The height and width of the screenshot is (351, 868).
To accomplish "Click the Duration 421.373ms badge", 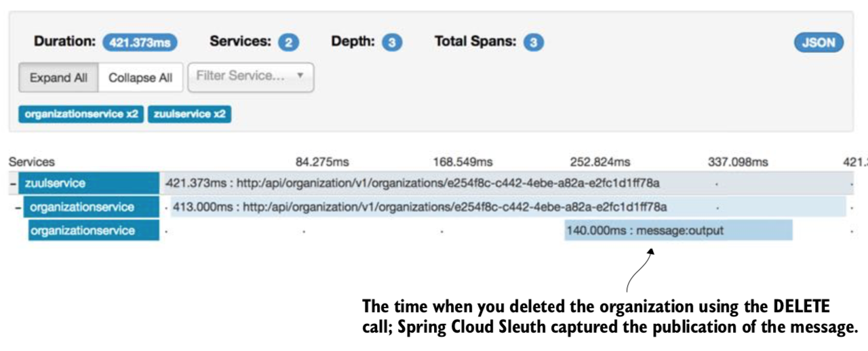I will [x=140, y=43].
